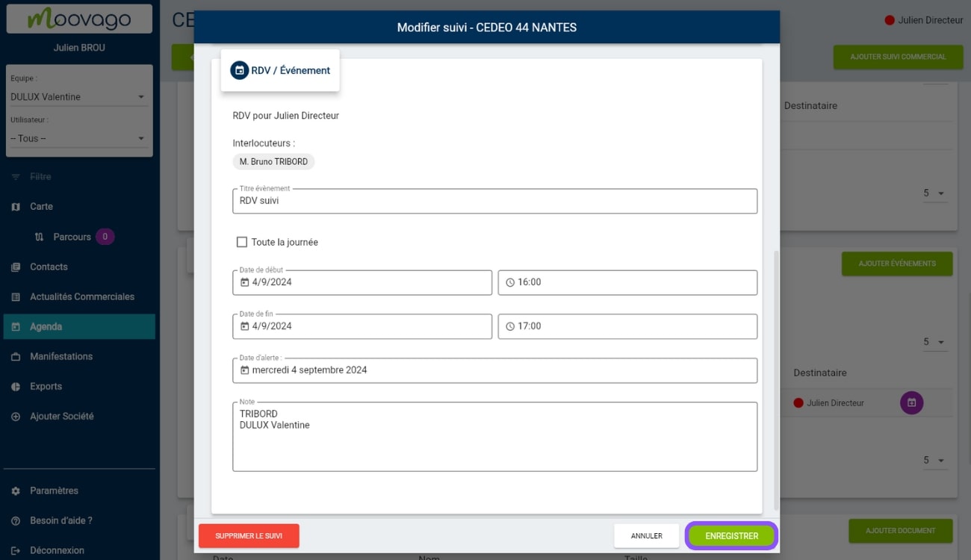Select Agenda in the sidebar
The width and height of the screenshot is (971, 560).
point(79,326)
